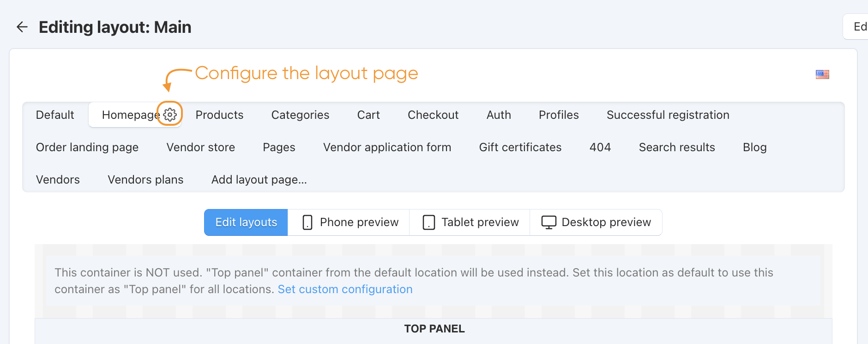Select the Auth tab
Viewport: 868px width, 344px height.
(x=499, y=115)
